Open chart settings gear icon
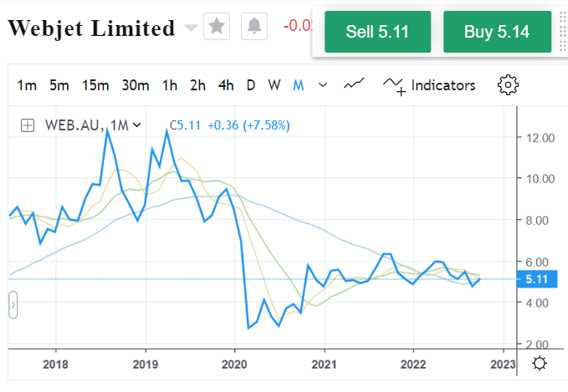Screen dimensions: 568x392 (x=508, y=85)
